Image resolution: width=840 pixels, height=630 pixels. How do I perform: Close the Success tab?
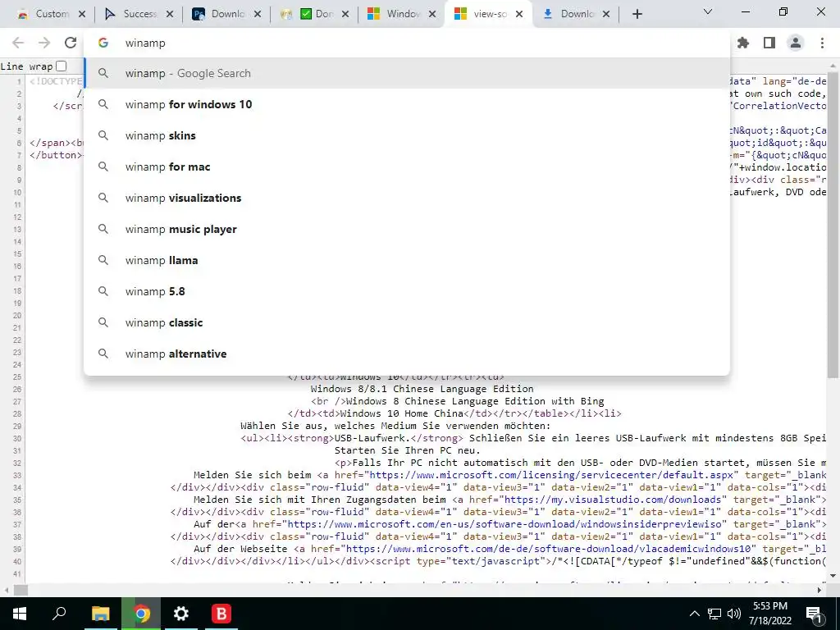(x=170, y=14)
